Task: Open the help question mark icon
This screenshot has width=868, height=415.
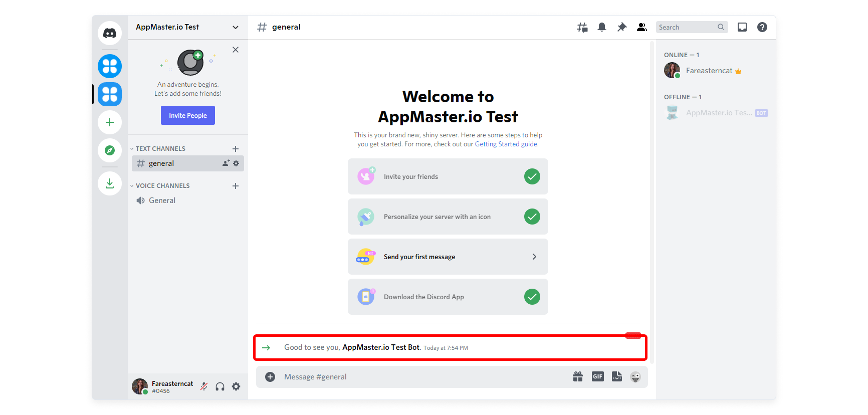Action: coord(762,27)
